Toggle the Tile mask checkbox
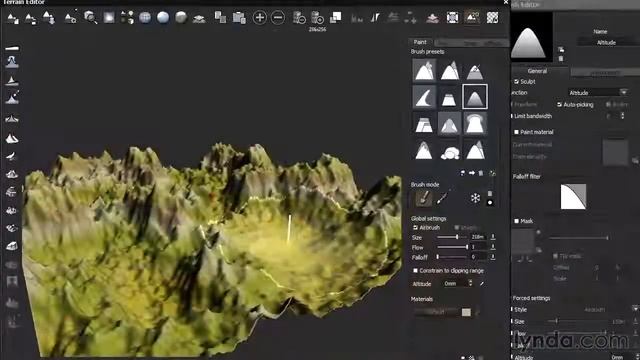The height and width of the screenshot is (360, 640). [x=555, y=256]
